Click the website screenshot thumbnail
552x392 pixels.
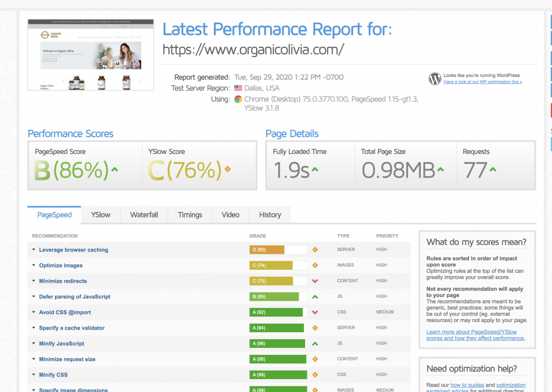click(91, 55)
